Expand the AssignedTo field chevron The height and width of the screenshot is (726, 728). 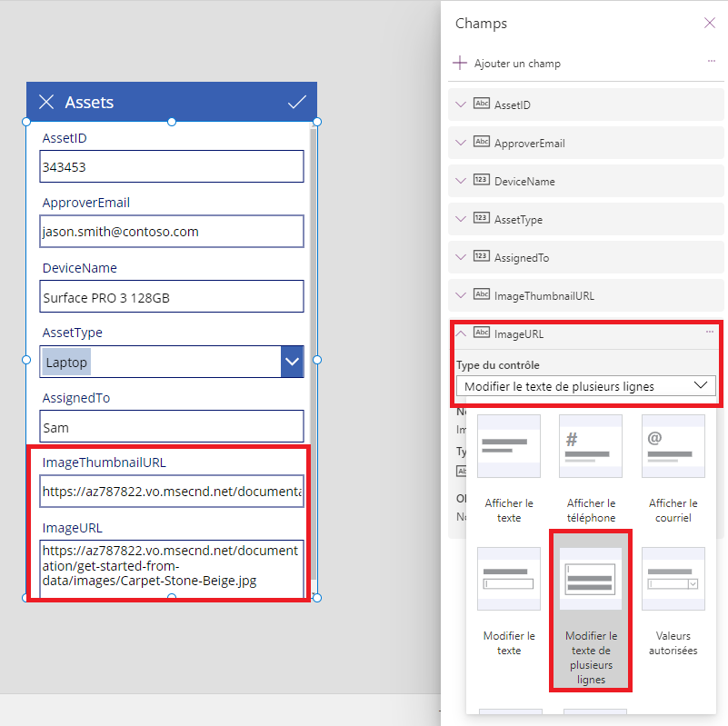(461, 257)
